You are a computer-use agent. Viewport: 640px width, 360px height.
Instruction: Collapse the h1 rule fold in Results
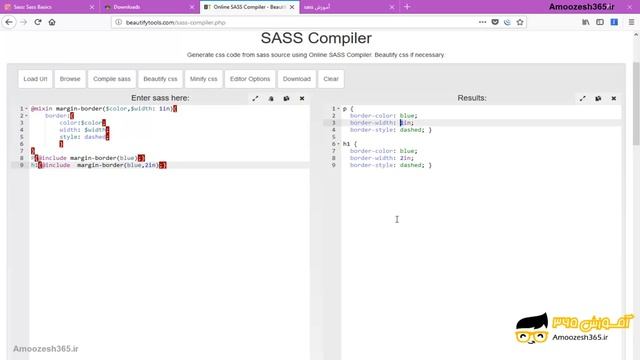pos(338,144)
